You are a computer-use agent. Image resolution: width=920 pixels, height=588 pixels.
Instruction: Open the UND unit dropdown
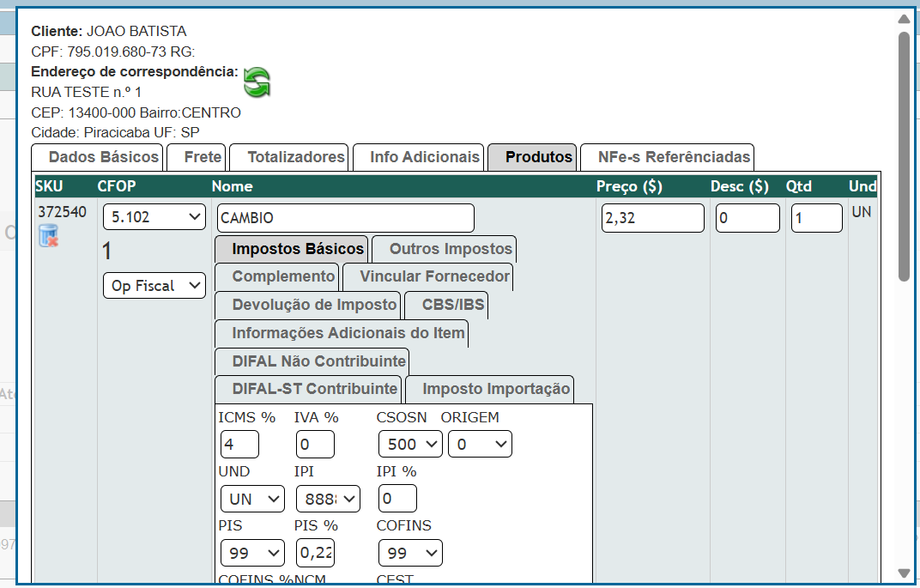tap(251, 499)
